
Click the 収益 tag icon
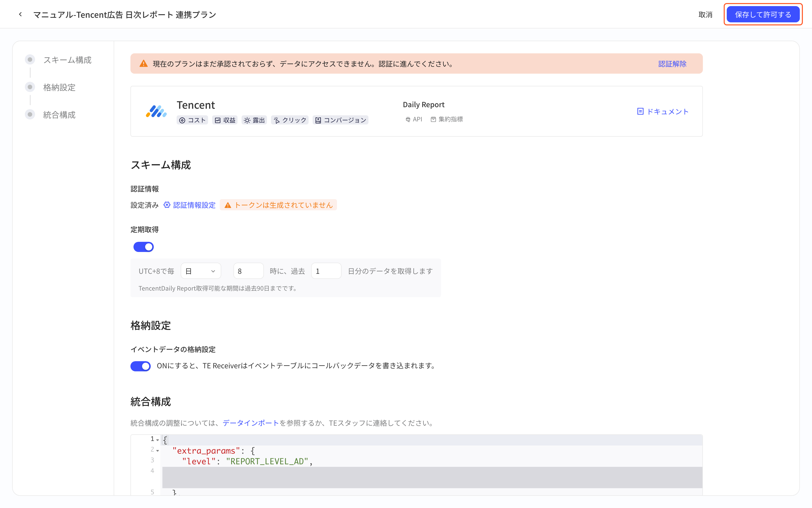(x=218, y=120)
